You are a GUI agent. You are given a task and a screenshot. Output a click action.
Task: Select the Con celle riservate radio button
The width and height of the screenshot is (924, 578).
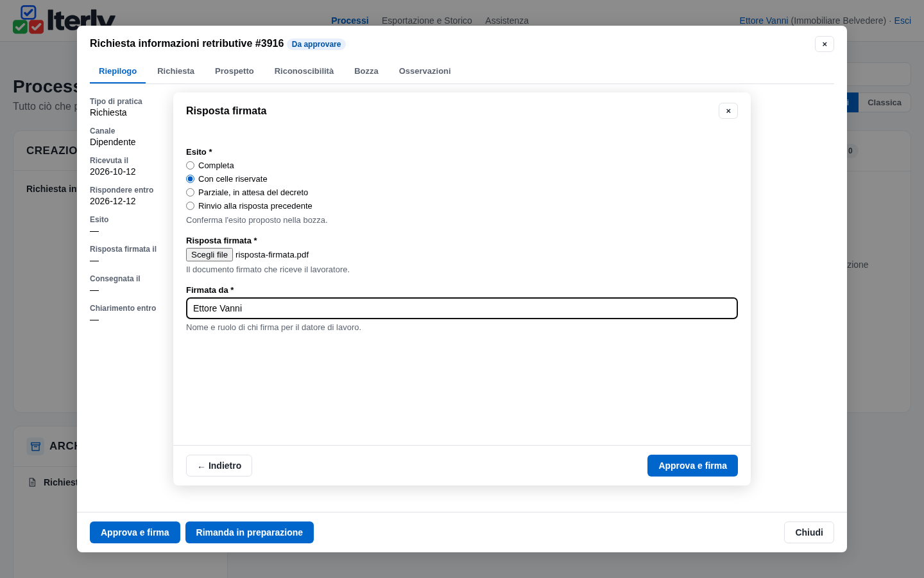point(190,179)
